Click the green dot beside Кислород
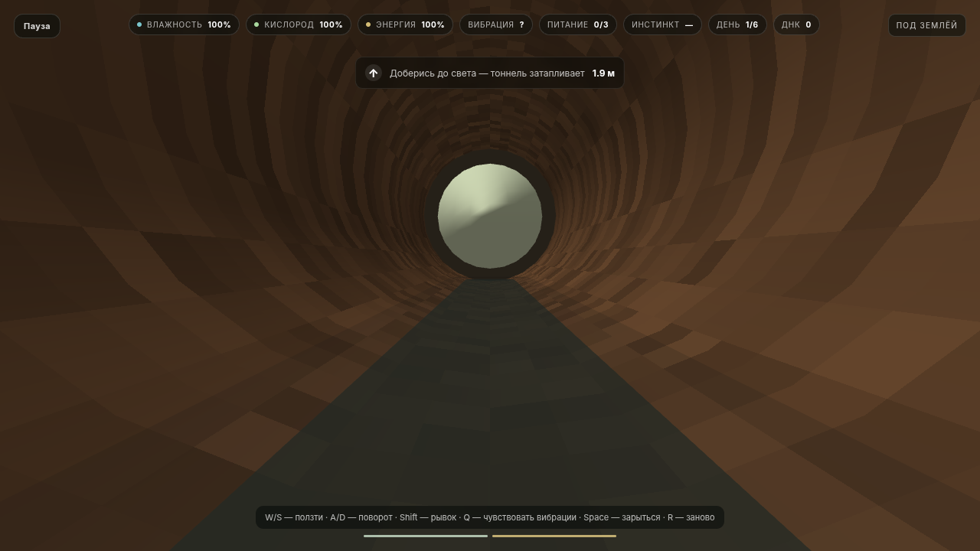980x551 pixels. tap(256, 24)
